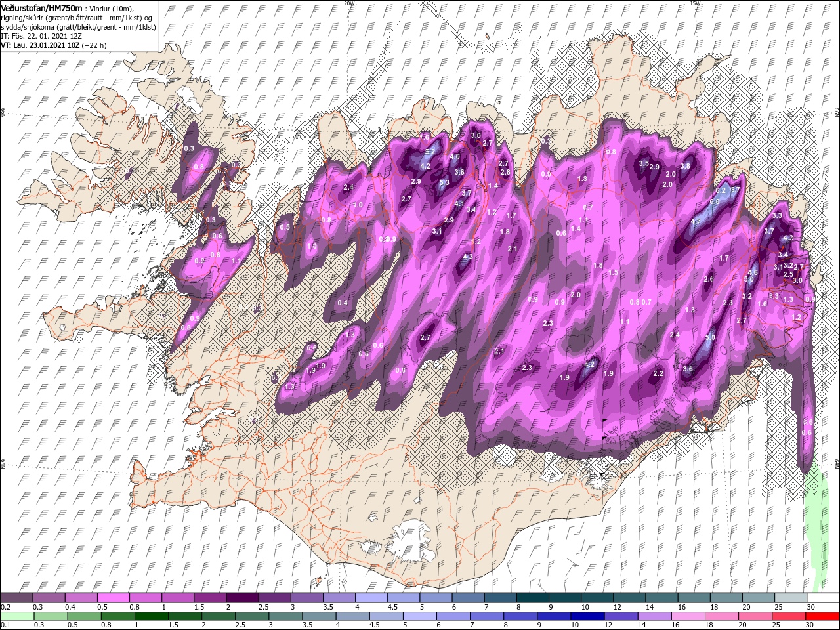Pick the dark teal snow swatch between 9 and 10
This screenshot has height=630, width=840.
[564, 598]
